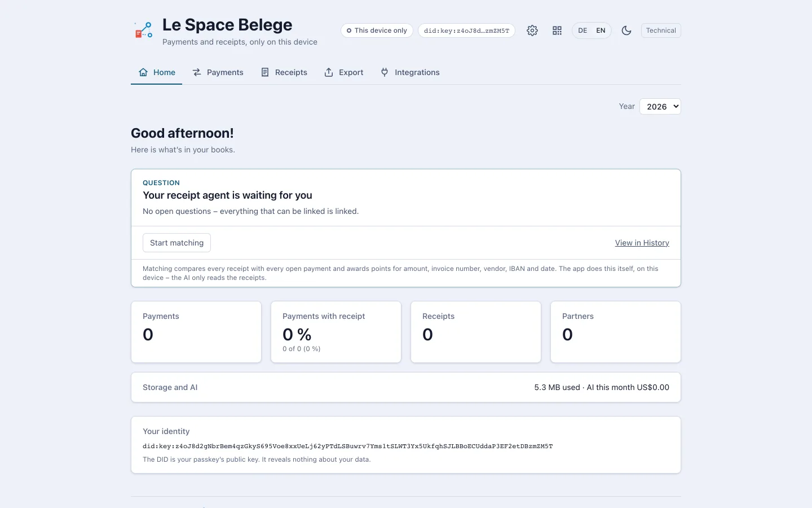This screenshot has height=508, width=812.
Task: Click the No open questions status text
Action: pos(250,211)
